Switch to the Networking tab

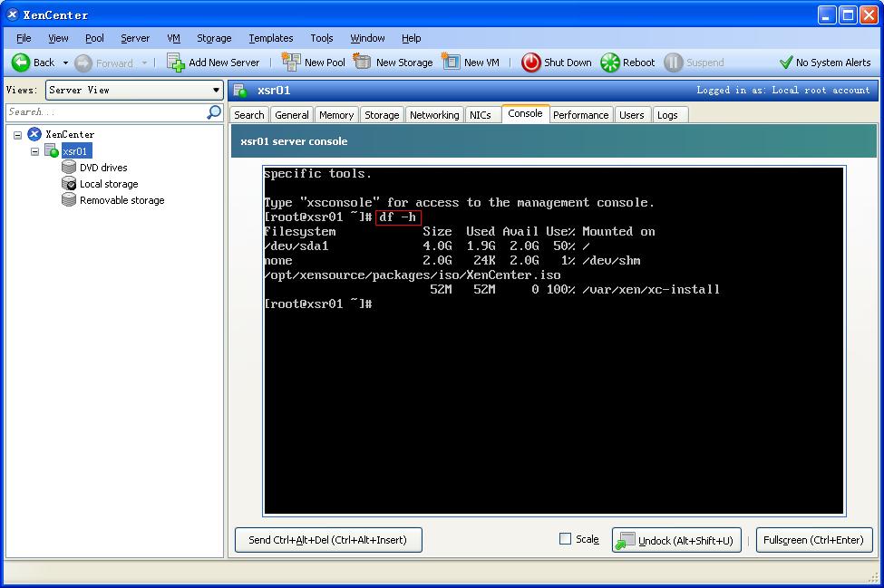pos(434,115)
